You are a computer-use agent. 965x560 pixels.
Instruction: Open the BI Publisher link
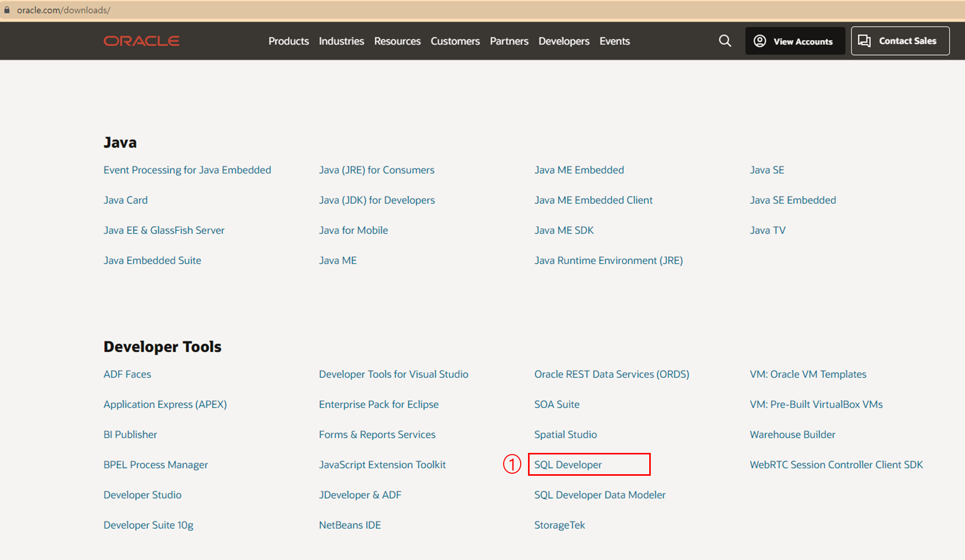point(130,435)
